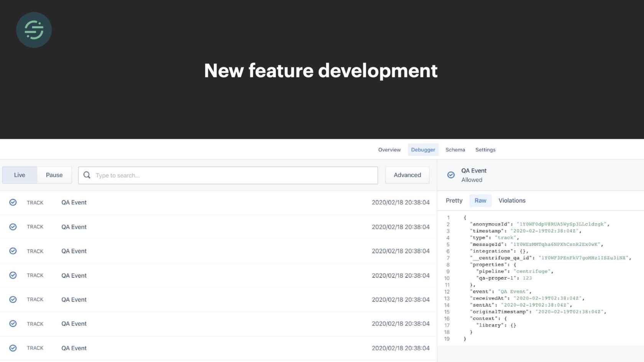644x362 pixels.
Task: Switch the event stream to Live
Action: 20,175
